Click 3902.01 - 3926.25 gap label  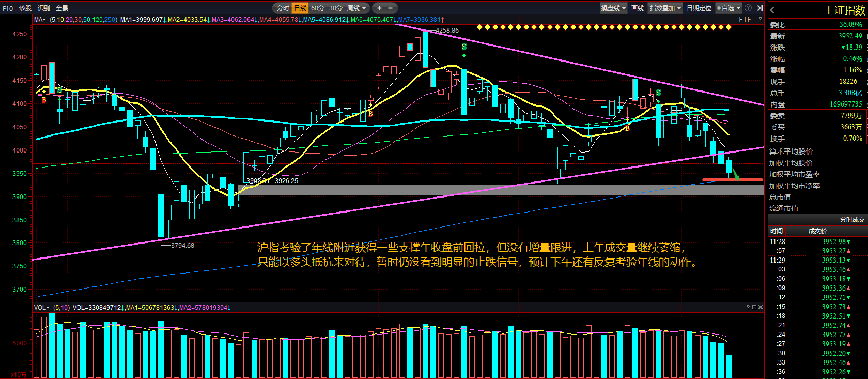click(x=272, y=181)
